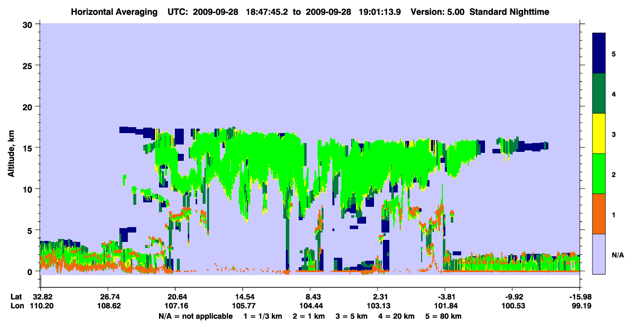Click the '25' altitude tick label
Image resolution: width=644 pixels, height=330 pixels.
[29, 65]
